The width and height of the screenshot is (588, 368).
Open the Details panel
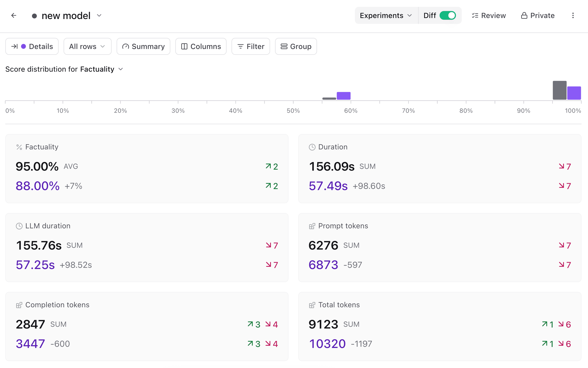coord(32,46)
